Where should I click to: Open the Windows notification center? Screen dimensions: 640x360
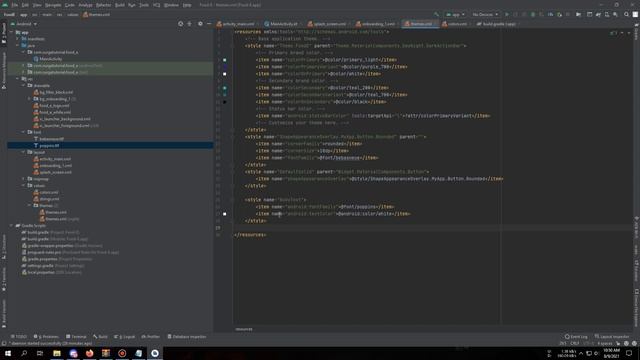point(629,353)
